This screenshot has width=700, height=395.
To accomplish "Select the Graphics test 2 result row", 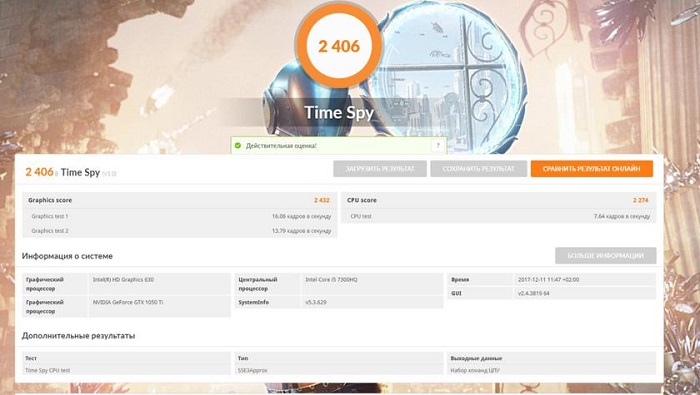I will pos(179,231).
